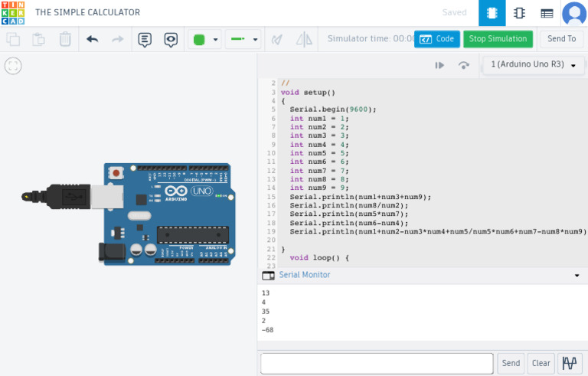The height and width of the screenshot is (376, 588).
Task: Toggle notes visibility icon
Action: pos(171,39)
